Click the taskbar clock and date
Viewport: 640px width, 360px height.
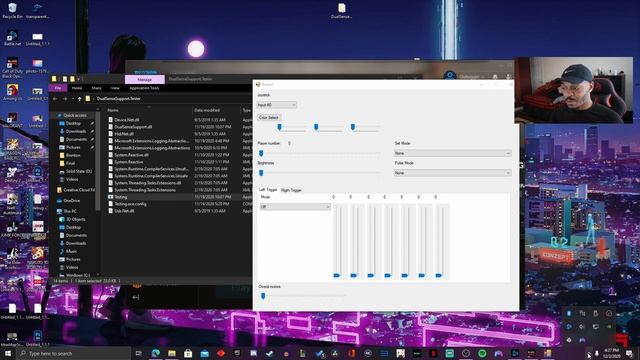(x=612, y=353)
